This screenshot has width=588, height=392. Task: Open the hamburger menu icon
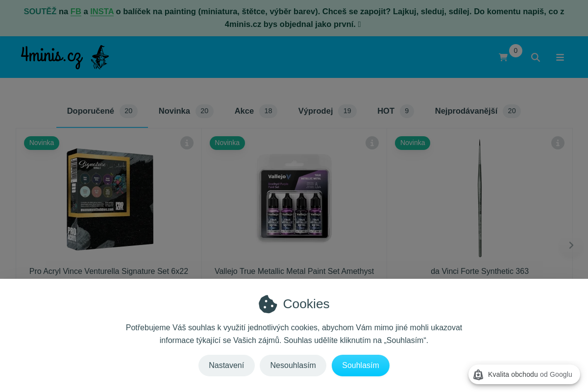click(x=560, y=57)
